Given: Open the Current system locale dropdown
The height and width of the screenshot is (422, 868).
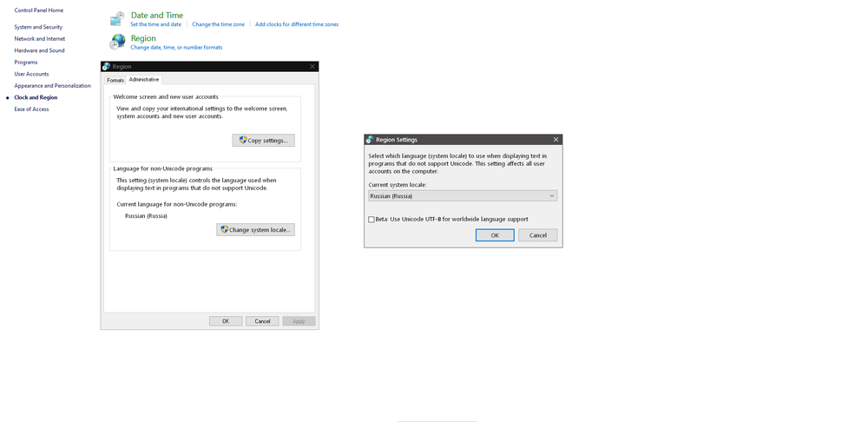Looking at the screenshot, I should coord(463,196).
